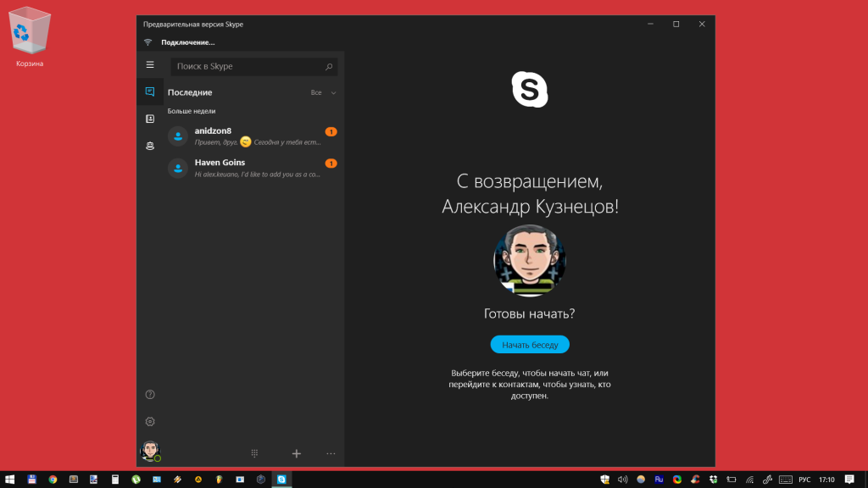
Task: Click the "Поиск в Skype" search field
Action: click(246, 66)
